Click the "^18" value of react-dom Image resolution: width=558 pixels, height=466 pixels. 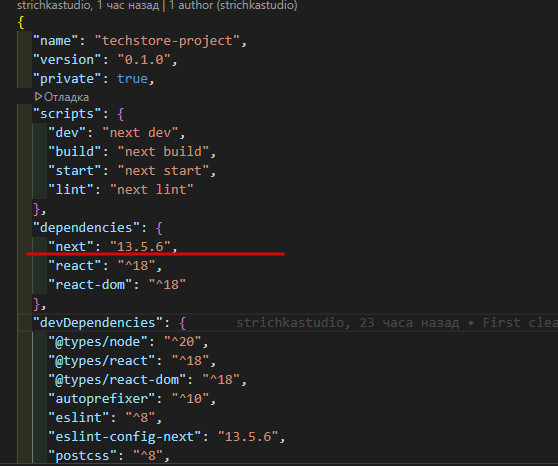[167, 285]
